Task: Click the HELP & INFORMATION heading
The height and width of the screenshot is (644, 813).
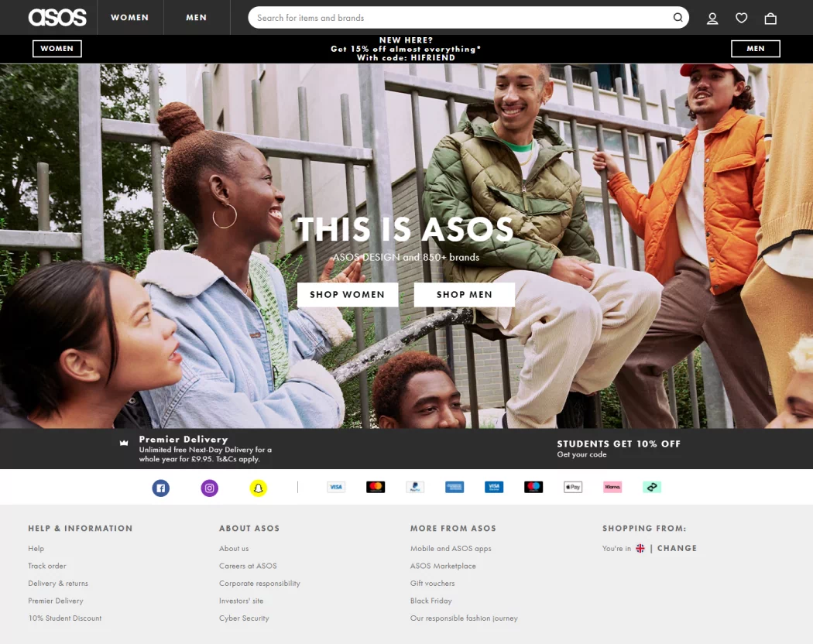Action: tap(81, 529)
